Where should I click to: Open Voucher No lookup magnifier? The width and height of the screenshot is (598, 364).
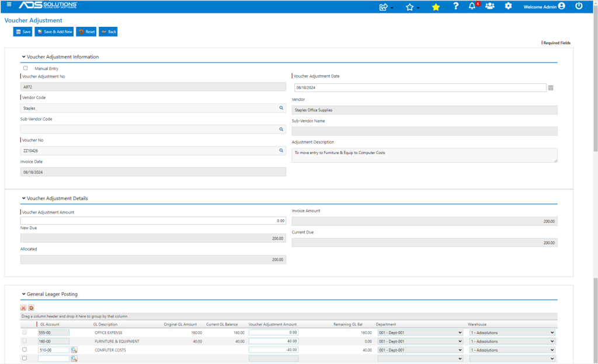point(281,150)
